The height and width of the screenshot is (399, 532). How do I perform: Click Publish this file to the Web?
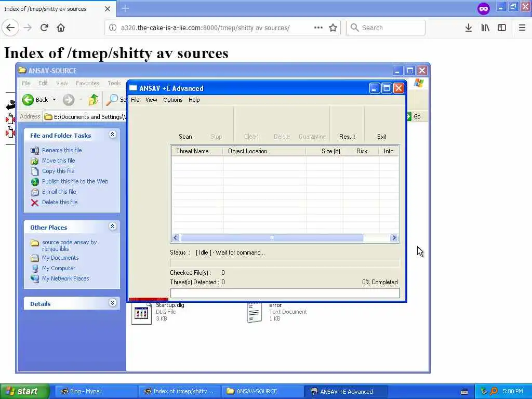pos(75,181)
